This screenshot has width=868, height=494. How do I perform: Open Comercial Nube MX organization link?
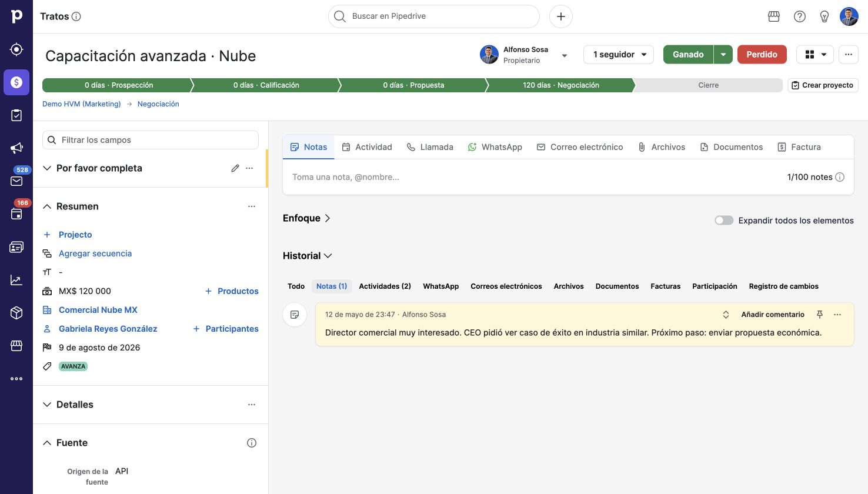pyautogui.click(x=98, y=310)
